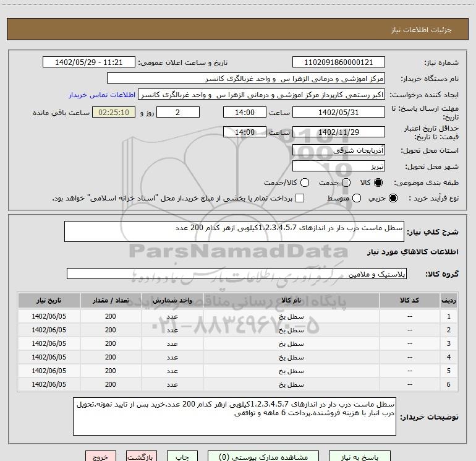Click the delivery province field آذربایجان شرقی

point(339,150)
